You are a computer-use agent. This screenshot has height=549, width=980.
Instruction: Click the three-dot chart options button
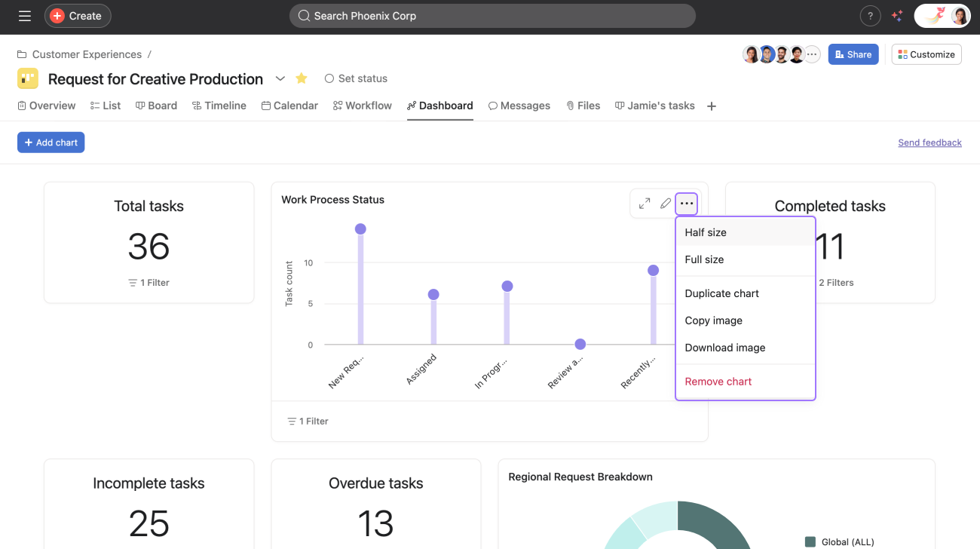point(687,204)
